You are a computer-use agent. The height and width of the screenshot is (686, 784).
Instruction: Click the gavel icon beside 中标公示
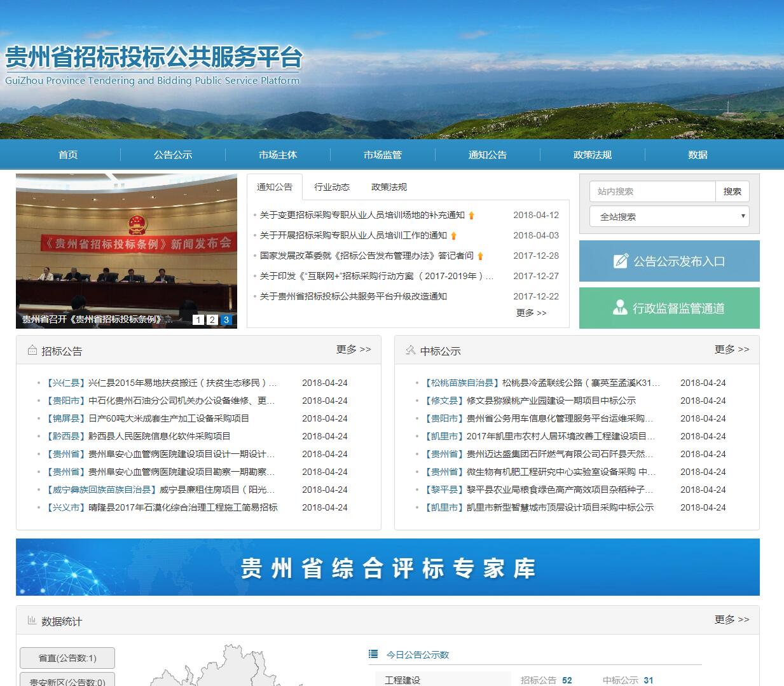tap(411, 350)
